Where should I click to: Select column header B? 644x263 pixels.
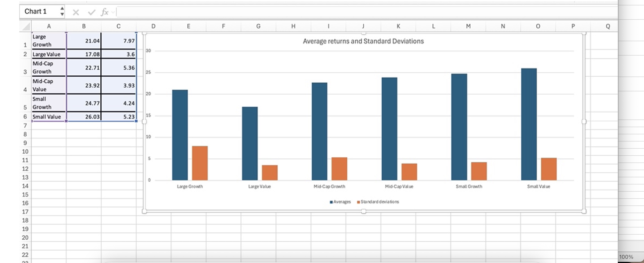click(84, 26)
